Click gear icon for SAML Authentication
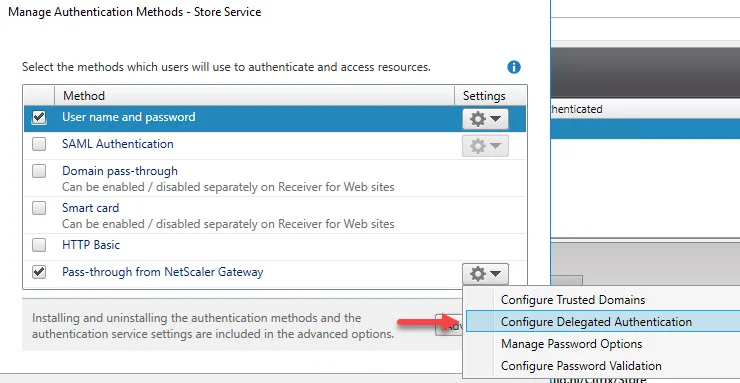740x383 pixels. pos(478,146)
